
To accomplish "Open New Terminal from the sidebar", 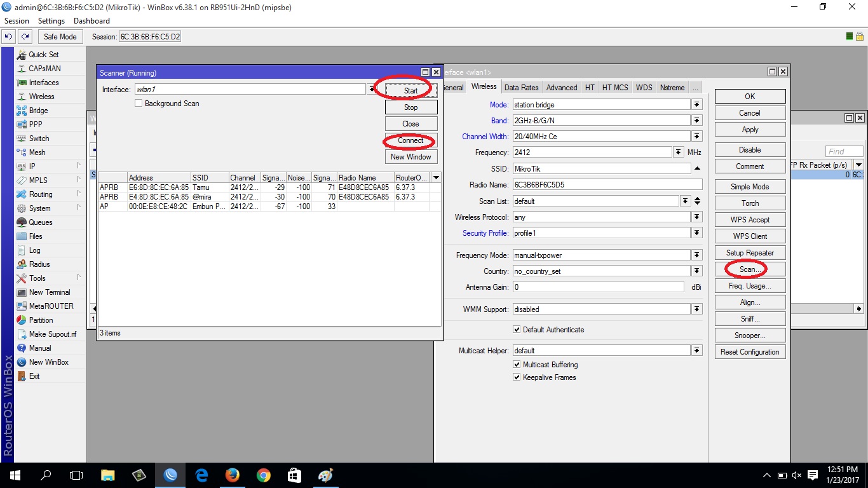I will pos(50,292).
